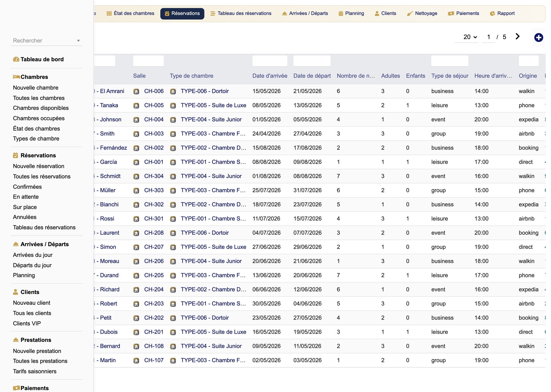Image resolution: width=551 pixels, height=392 pixels.
Task: Click room icon beside CH-002
Action: [x=136, y=148]
